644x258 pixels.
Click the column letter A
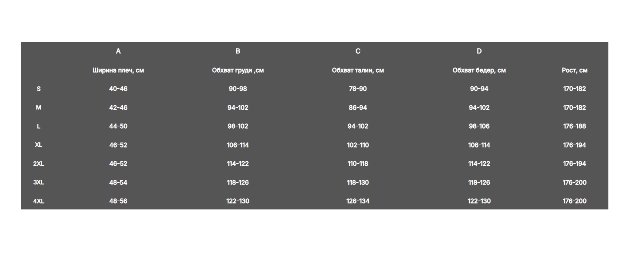118,51
